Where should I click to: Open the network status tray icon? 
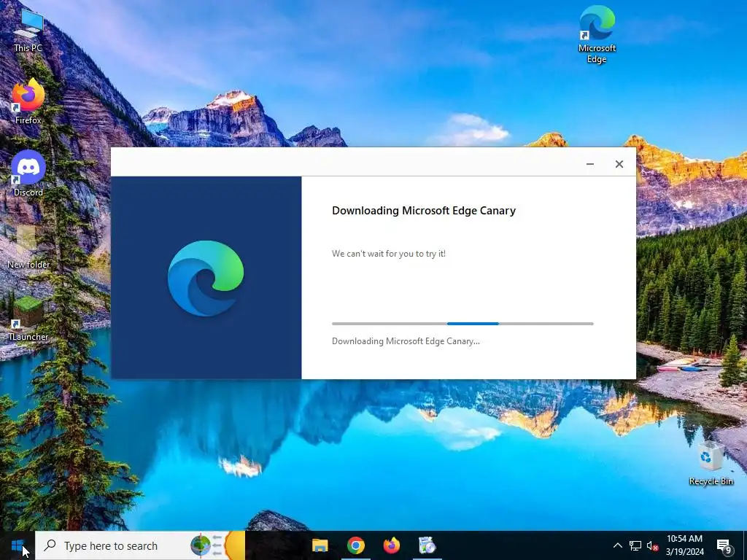click(635, 545)
